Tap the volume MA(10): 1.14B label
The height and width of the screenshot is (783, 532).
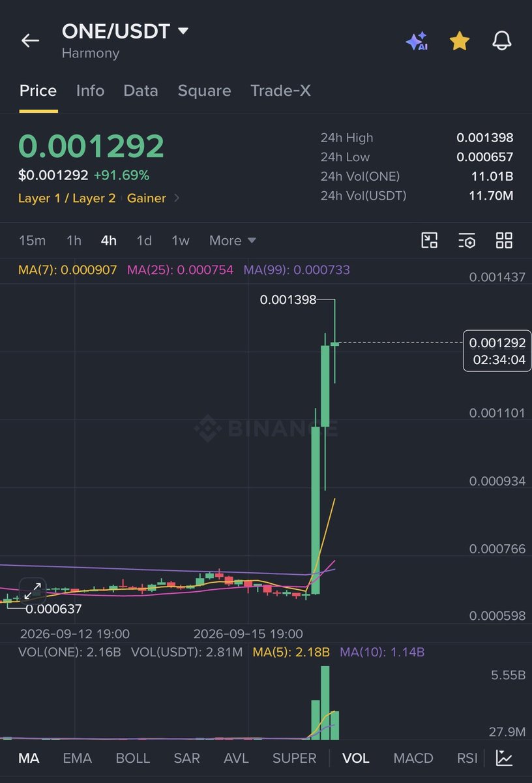pos(382,652)
